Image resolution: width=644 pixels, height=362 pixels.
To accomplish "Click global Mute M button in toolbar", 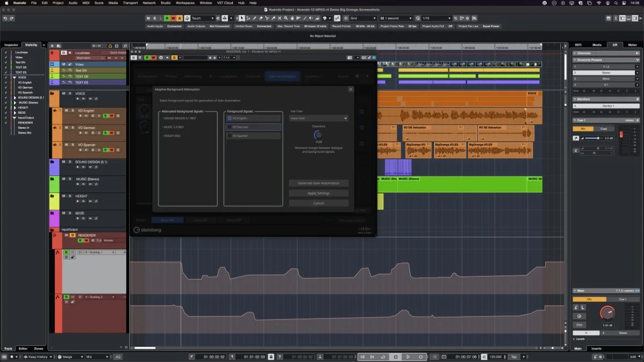I will click(149, 18).
